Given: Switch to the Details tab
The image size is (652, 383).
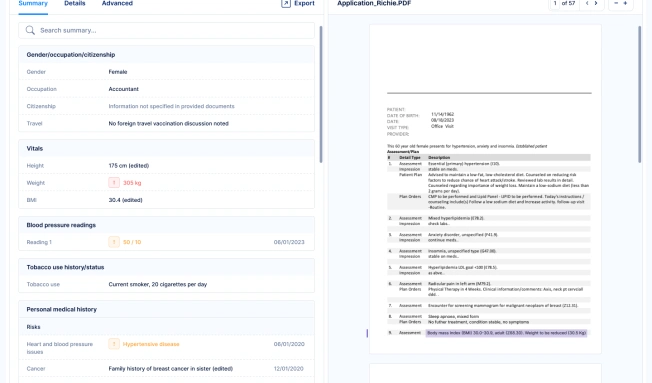Looking at the screenshot, I should 75,3.
